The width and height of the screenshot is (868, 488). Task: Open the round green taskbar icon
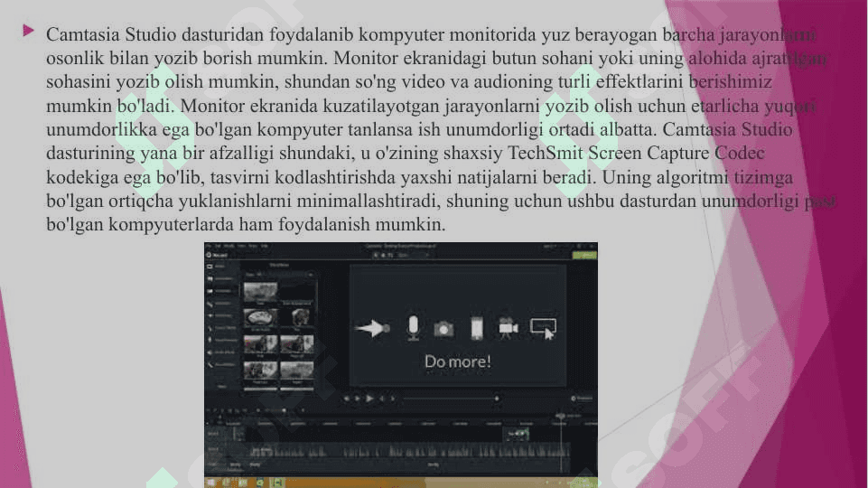pyautogui.click(x=259, y=483)
